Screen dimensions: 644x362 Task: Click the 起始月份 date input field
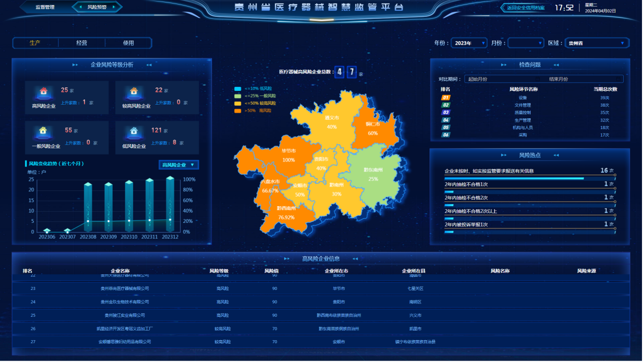point(477,79)
